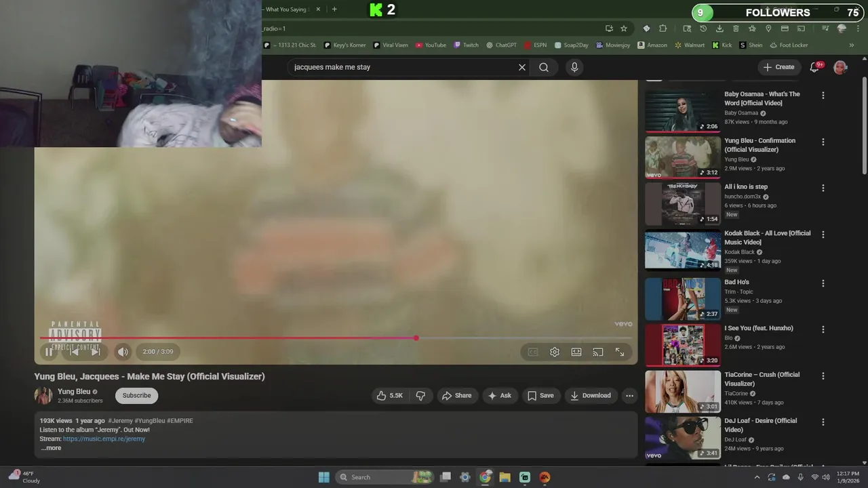The height and width of the screenshot is (488, 868).
Task: Open the taskbar Settings gear icon
Action: click(x=465, y=477)
